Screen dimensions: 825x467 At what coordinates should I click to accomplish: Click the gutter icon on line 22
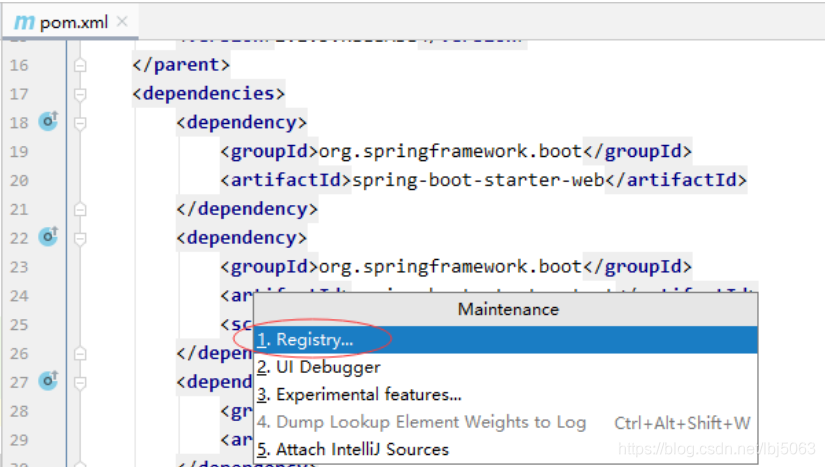48,237
